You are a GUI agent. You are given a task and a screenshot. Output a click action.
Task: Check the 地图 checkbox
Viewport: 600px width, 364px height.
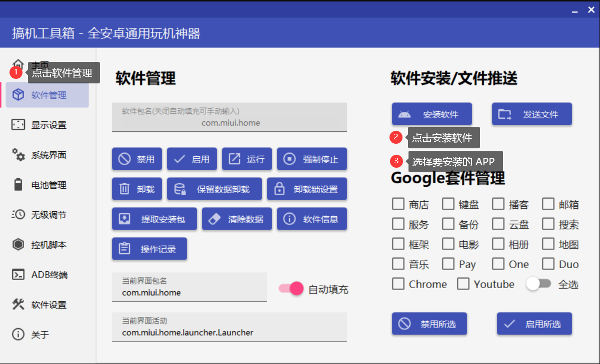point(548,244)
